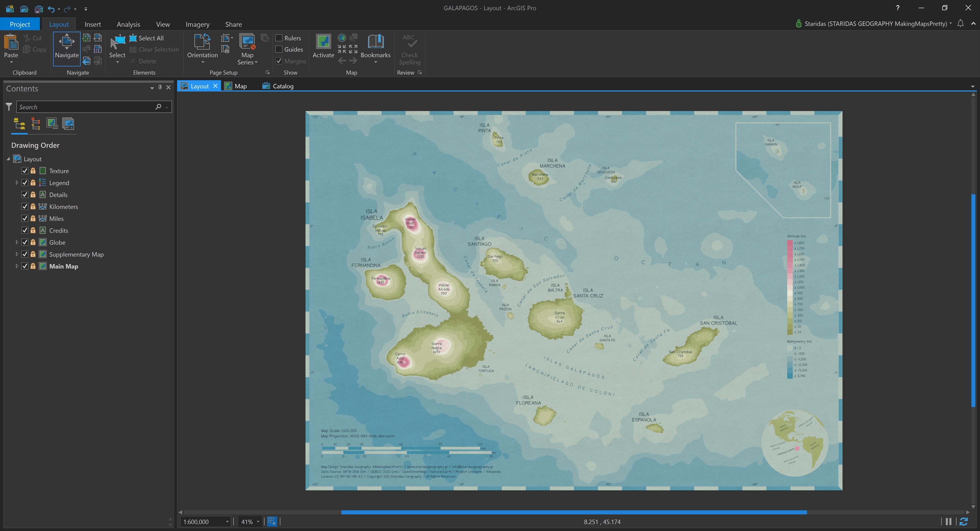The width and height of the screenshot is (980, 531).
Task: Open the map scale 1:600,000 dropdown
Action: tap(227, 521)
